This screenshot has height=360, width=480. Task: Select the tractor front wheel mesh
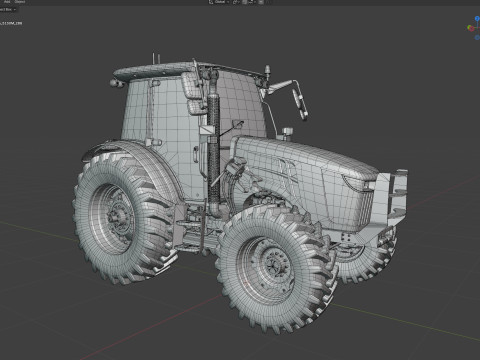[276, 268]
